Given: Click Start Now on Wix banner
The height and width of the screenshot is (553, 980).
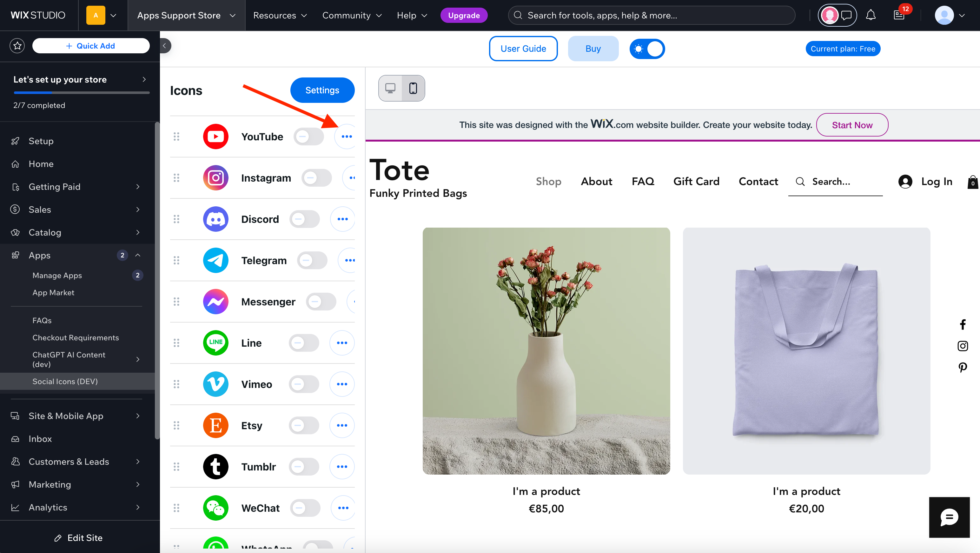Looking at the screenshot, I should coord(852,125).
